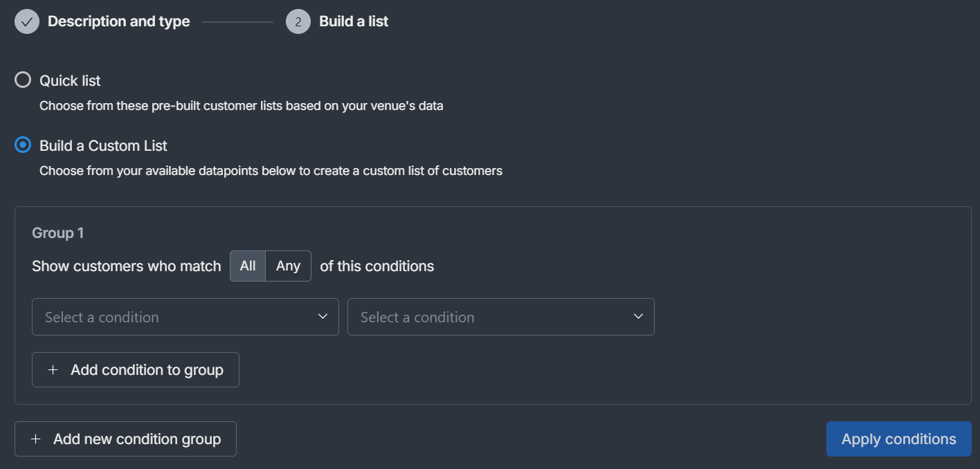The image size is (980, 469).
Task: Open the Build a list step
Action: 354,21
